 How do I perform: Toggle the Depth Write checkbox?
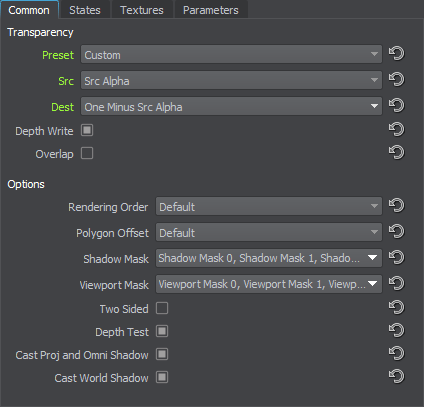point(87,130)
